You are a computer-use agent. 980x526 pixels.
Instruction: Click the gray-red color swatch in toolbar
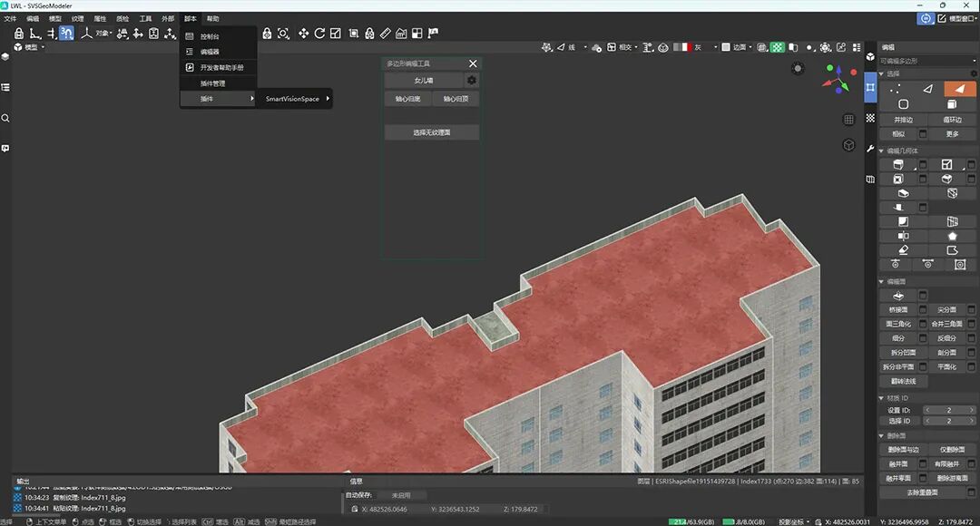click(681, 47)
